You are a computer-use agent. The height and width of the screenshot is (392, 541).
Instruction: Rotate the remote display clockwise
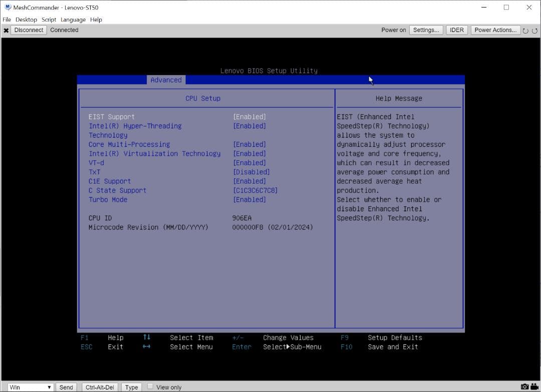point(534,30)
